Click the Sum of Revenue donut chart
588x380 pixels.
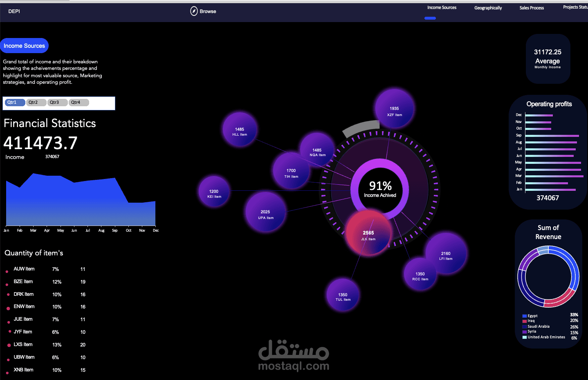click(548, 277)
